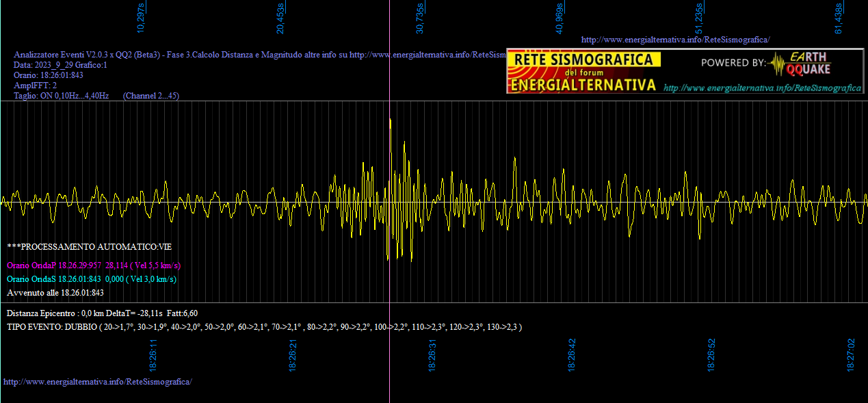868x403 pixels.
Task: Click the 18:26:11 bottom clock label
Action: 154,355
